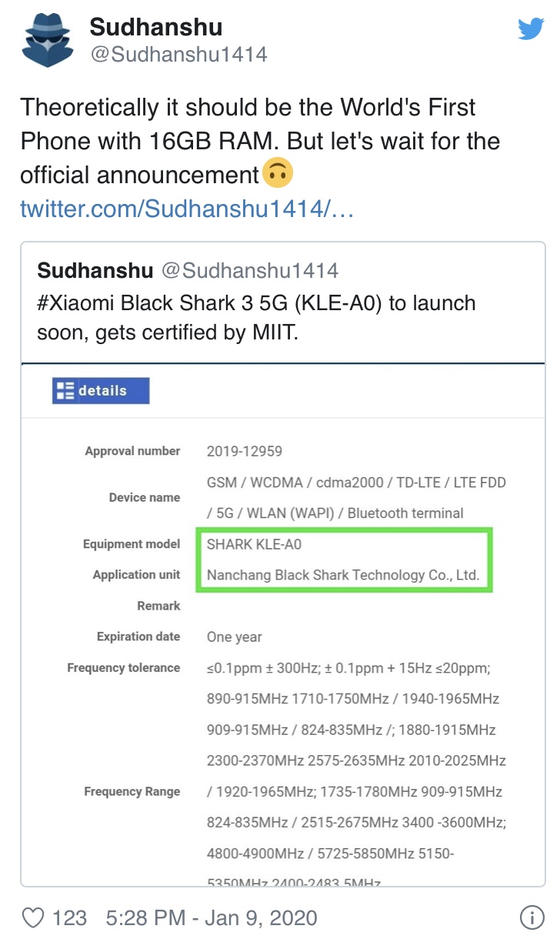Open the MIIT certification screenshot image
Image resolution: width=560 pixels, height=939 pixels.
click(x=283, y=625)
